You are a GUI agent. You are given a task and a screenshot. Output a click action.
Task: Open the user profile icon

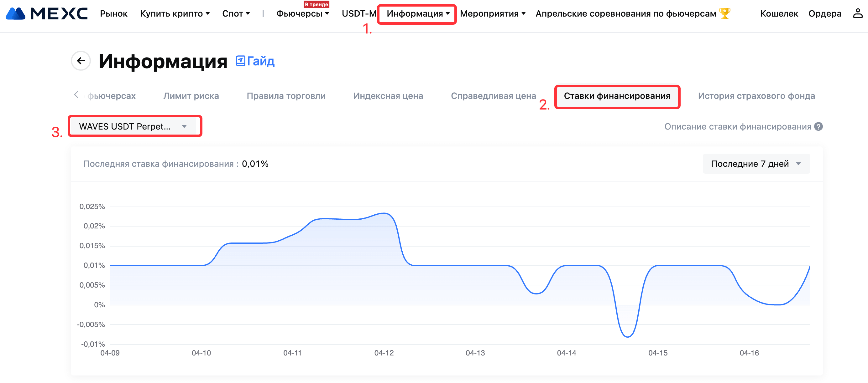point(857,13)
